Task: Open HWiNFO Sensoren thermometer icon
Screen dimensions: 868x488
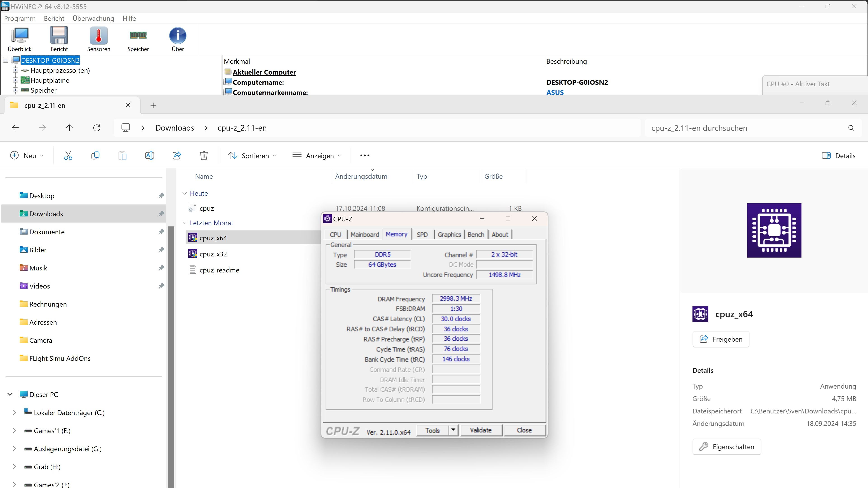Action: pyautogui.click(x=98, y=36)
